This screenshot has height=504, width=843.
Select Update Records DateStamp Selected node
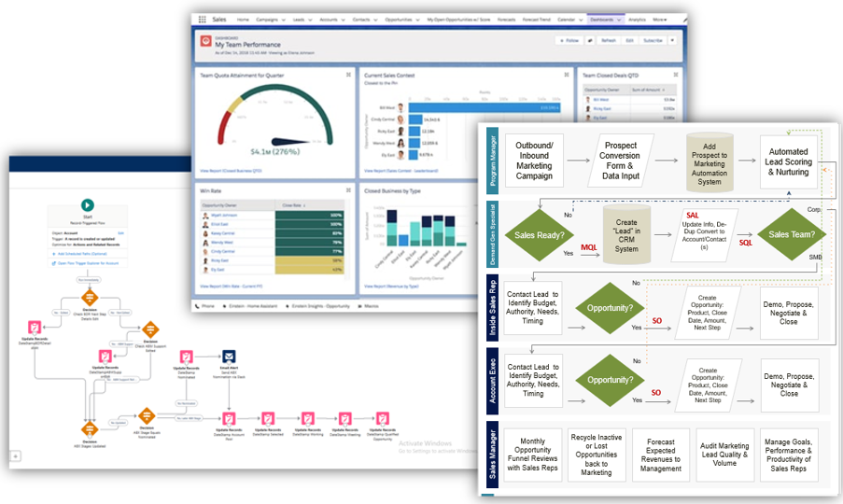(268, 418)
